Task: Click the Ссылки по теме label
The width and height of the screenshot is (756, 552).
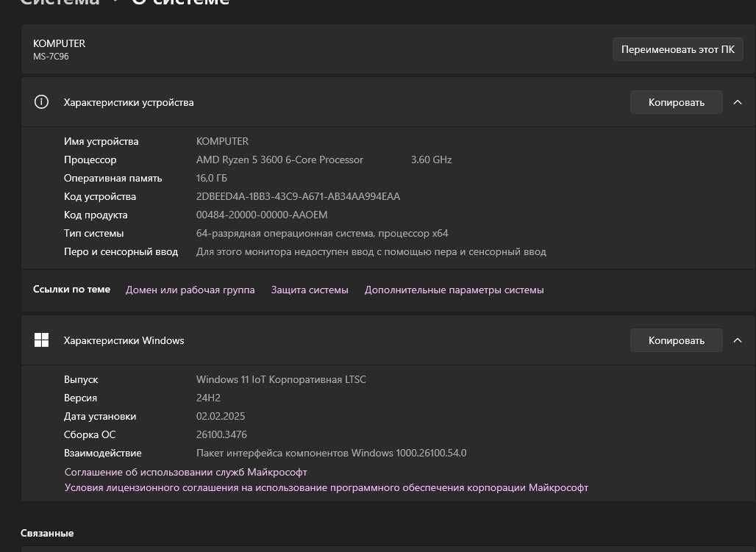Action: [x=71, y=290]
